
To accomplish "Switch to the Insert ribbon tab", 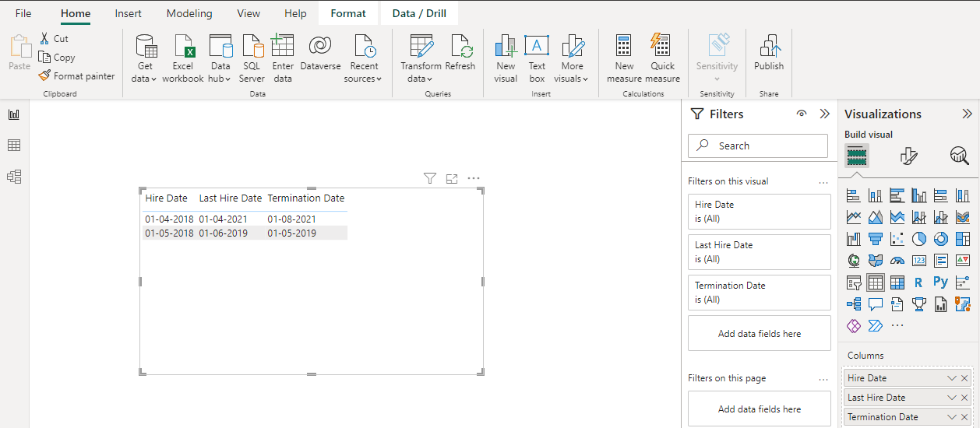I will (x=128, y=13).
